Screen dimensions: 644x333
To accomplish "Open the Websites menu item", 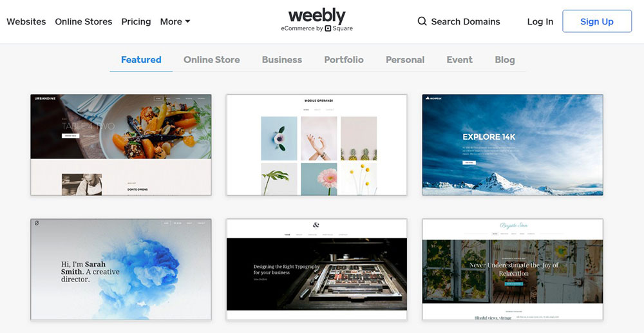I will tap(26, 21).
